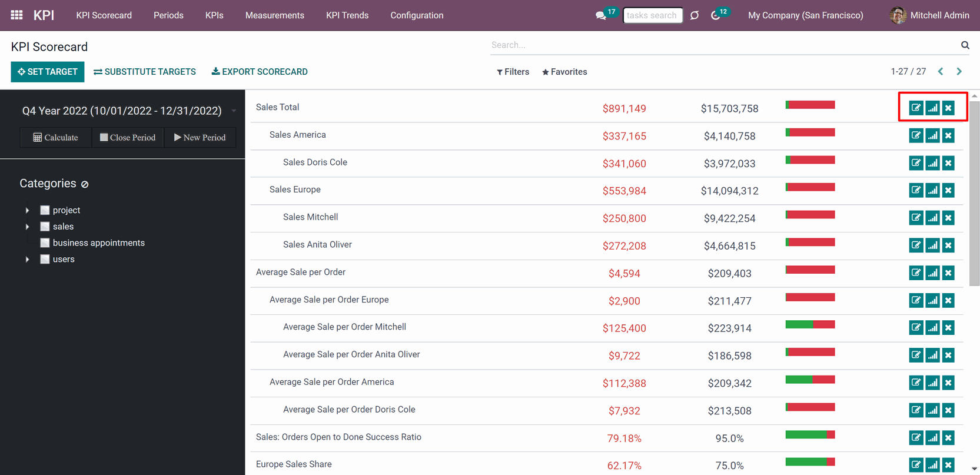Image resolution: width=980 pixels, height=475 pixels.
Task: Open the chart icon for Sales America
Action: [x=932, y=135]
